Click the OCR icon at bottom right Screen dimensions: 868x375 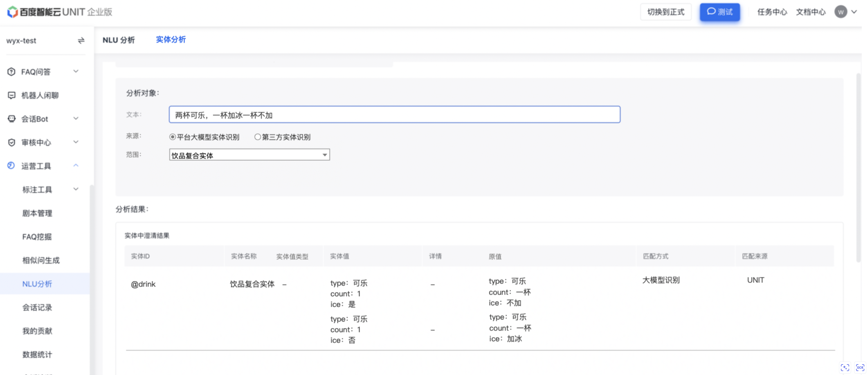(x=860, y=368)
